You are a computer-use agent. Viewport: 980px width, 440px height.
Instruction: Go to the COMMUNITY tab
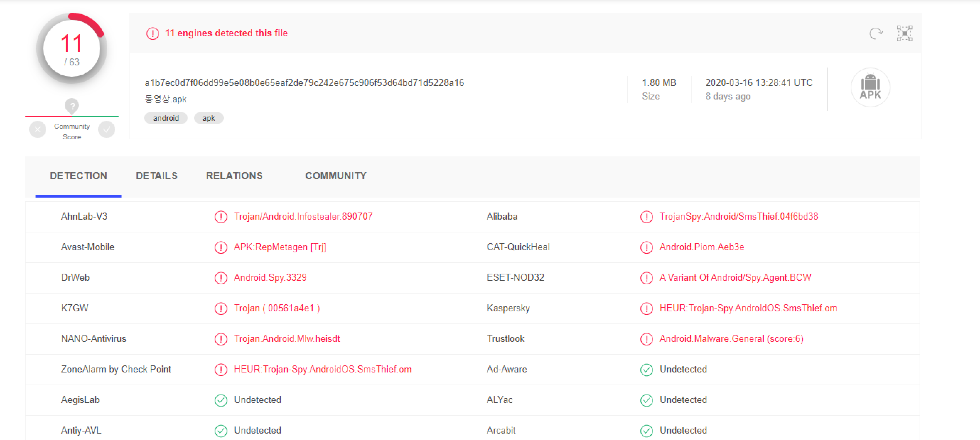coord(335,176)
